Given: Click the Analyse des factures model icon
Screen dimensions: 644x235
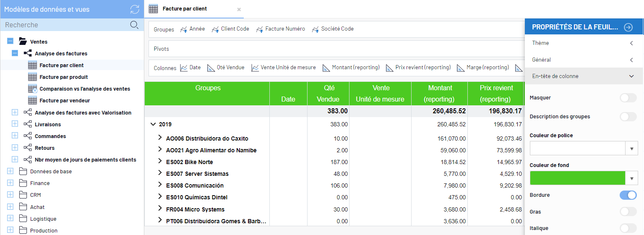Looking at the screenshot, I should pos(28,53).
